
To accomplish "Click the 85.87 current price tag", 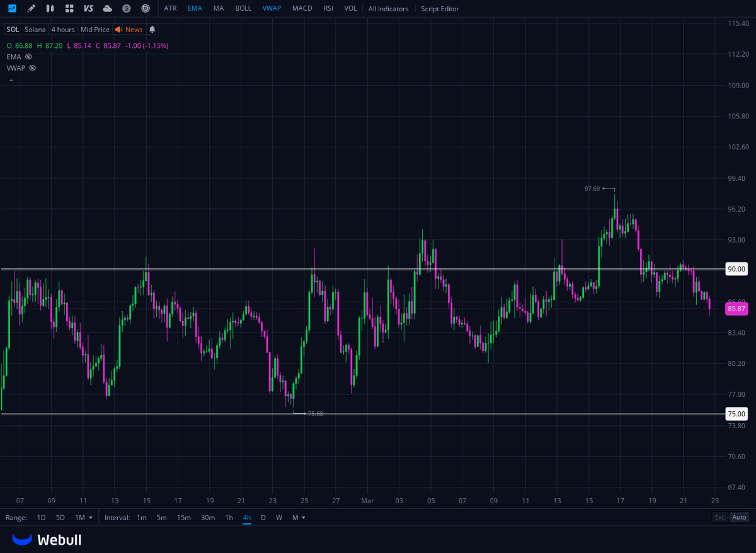I will (x=736, y=309).
